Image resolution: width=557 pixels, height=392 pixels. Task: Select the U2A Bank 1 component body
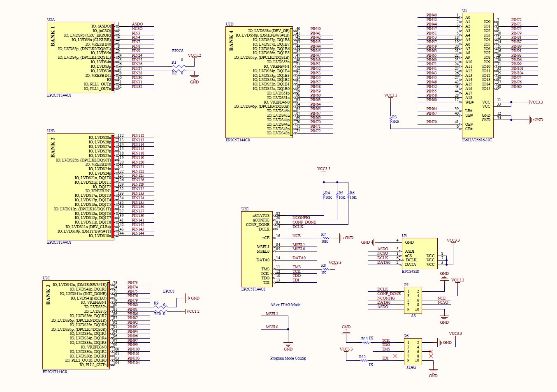click(81, 58)
